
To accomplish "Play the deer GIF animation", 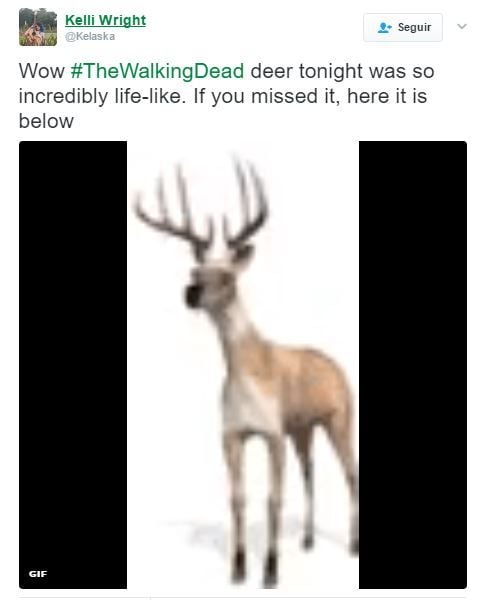I will (243, 365).
